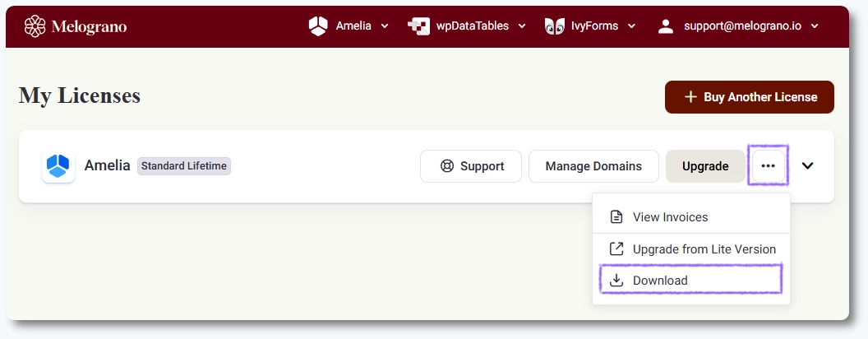This screenshot has width=868, height=339.
Task: Select View Invoices from the menu
Action: click(x=670, y=217)
